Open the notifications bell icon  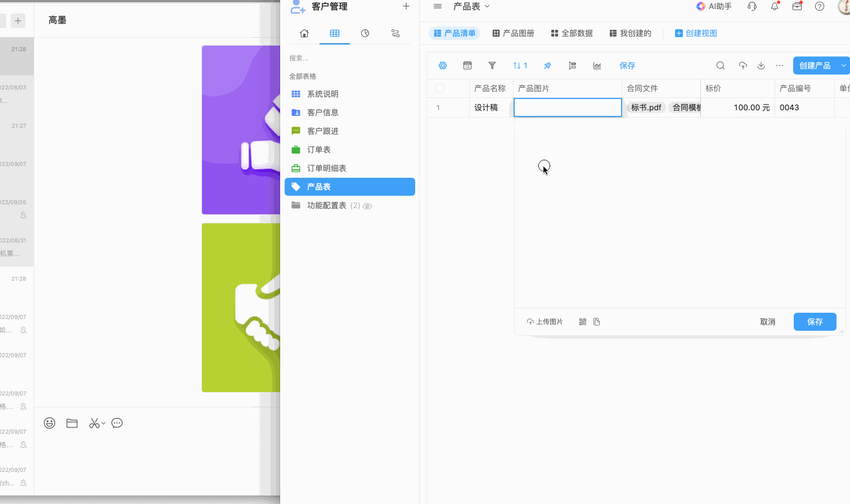point(775,6)
